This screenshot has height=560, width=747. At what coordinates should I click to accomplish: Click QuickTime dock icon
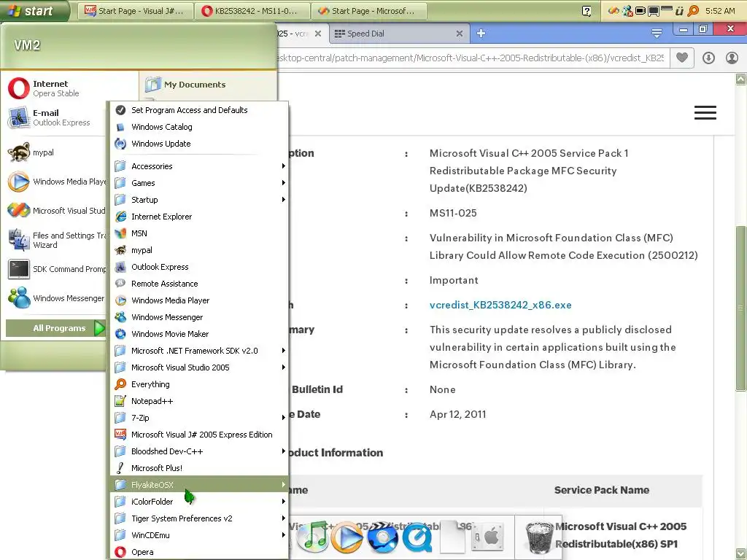tap(417, 537)
